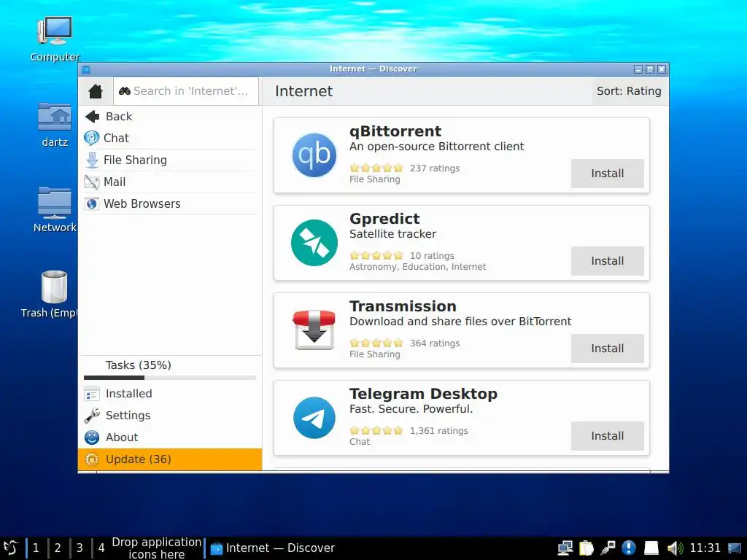Click the white square tray icon

pos(651,548)
